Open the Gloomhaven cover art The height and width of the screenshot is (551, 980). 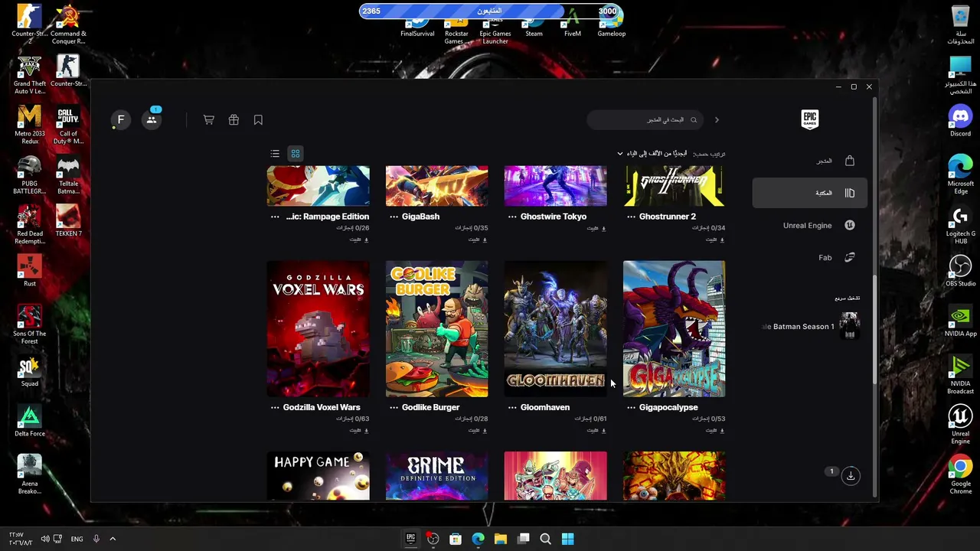click(x=555, y=329)
